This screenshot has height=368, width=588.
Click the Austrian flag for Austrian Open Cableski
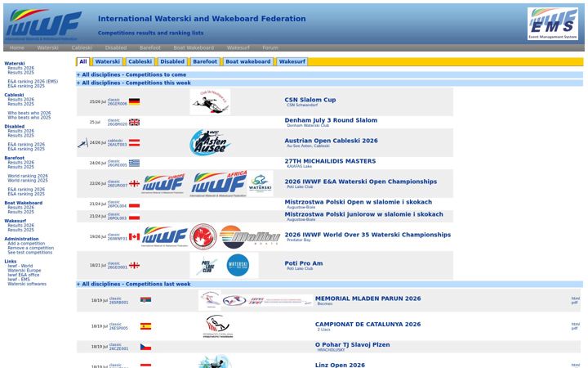[134, 142]
